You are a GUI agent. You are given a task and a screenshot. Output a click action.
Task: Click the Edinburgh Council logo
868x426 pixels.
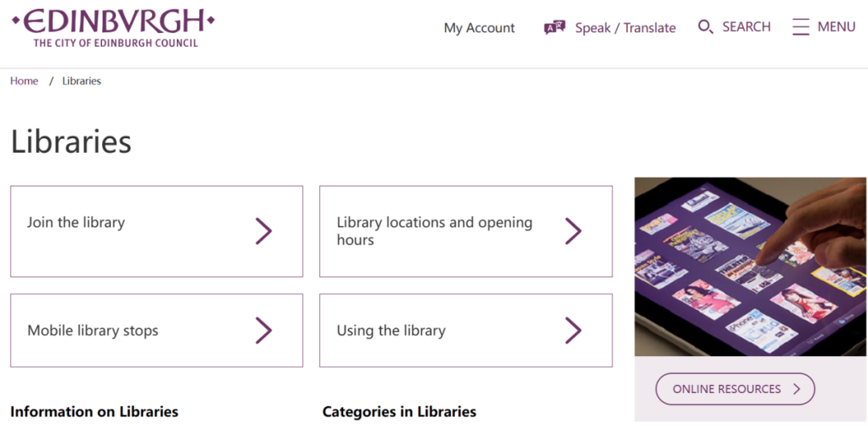(113, 28)
